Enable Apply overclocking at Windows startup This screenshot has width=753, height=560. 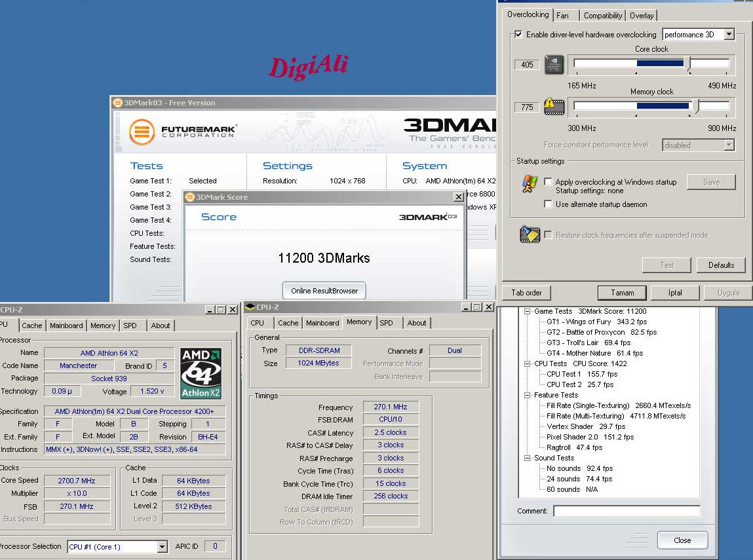pos(548,181)
